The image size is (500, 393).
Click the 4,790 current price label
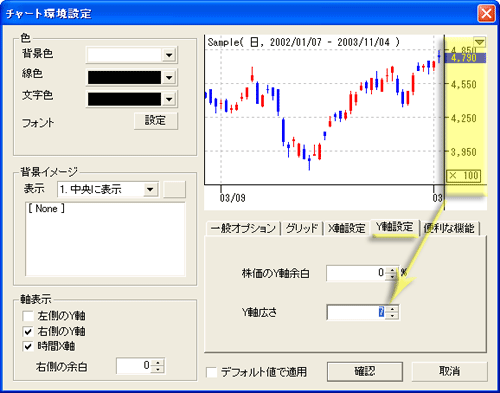[x=464, y=58]
